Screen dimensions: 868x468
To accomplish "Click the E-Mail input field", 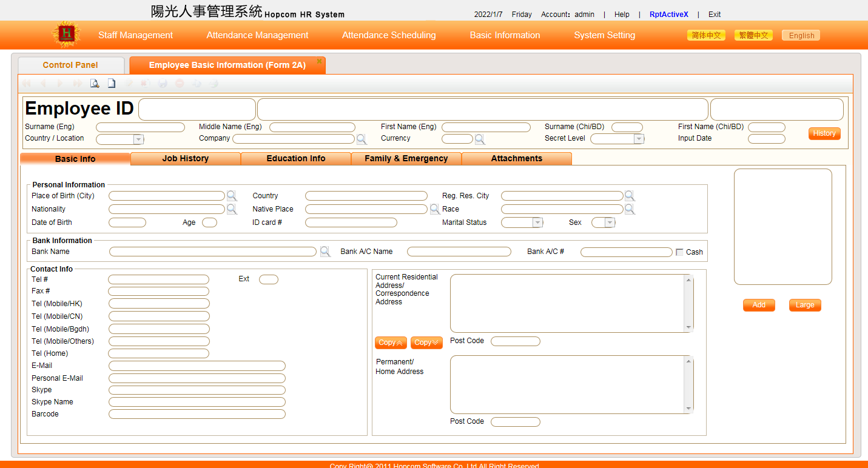I will [197, 366].
